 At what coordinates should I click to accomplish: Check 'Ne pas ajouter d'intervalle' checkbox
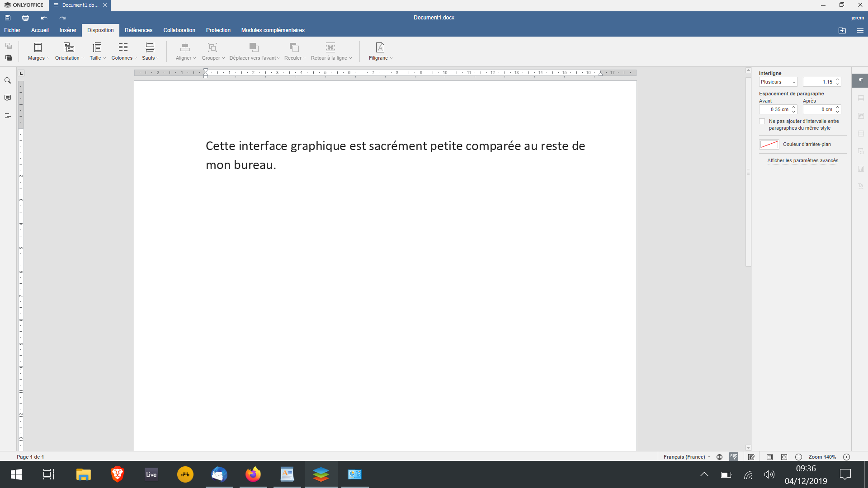pyautogui.click(x=762, y=122)
